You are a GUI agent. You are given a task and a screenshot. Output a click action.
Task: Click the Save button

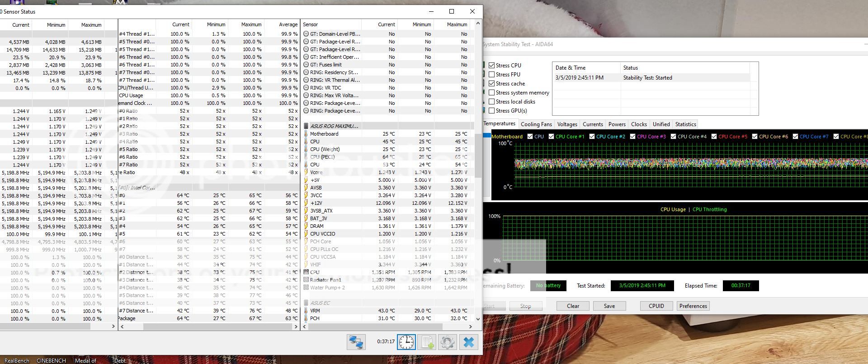tap(609, 306)
